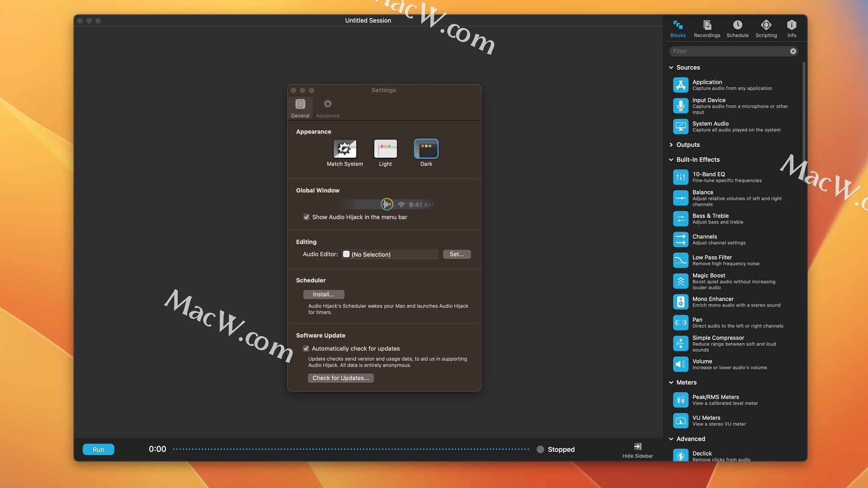
Task: Click the Install... scheduler button
Action: pyautogui.click(x=324, y=295)
